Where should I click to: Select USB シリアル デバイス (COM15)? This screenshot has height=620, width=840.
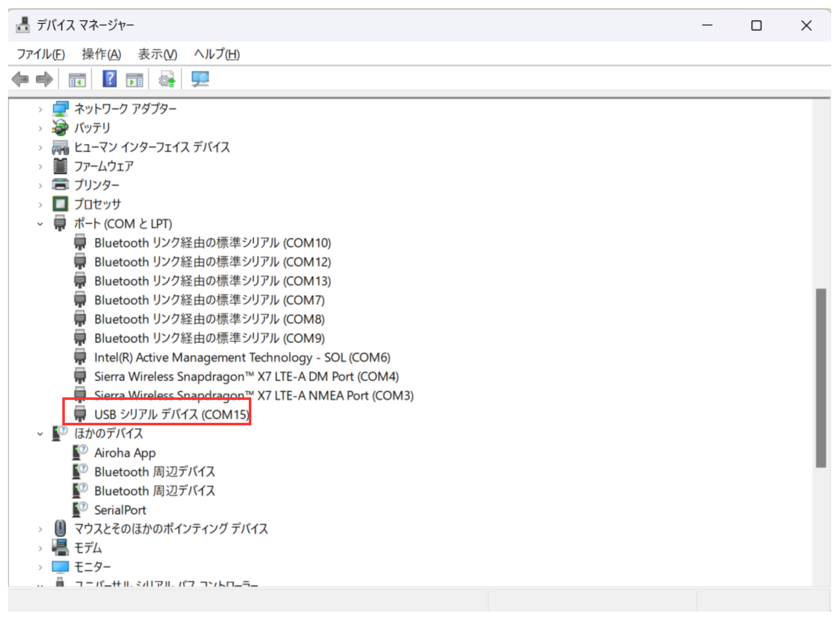point(171,414)
